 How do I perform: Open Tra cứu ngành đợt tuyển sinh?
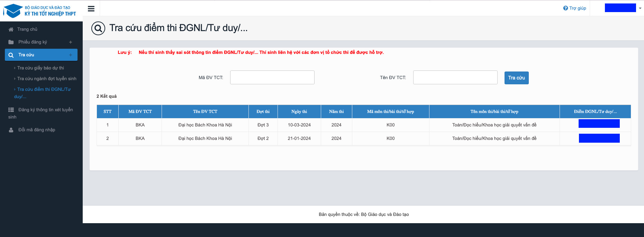[47, 79]
